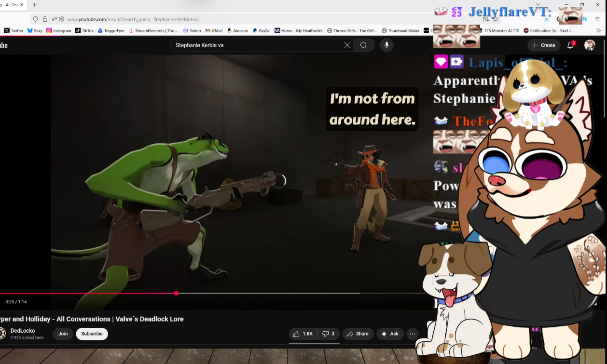Open a new browser tab

(34, 5)
